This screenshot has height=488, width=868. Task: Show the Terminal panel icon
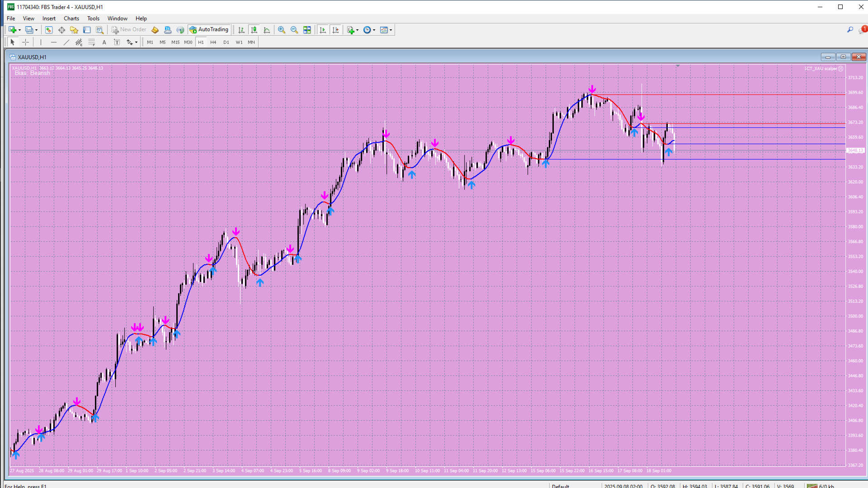87,30
